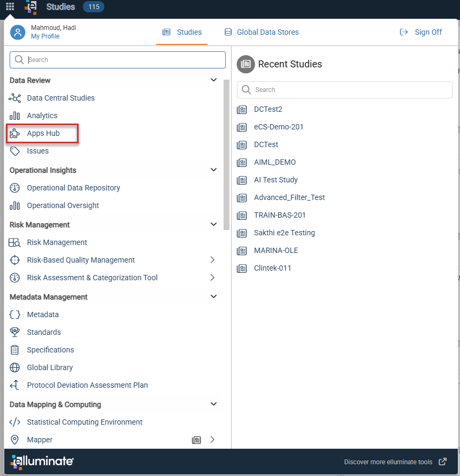Expand the Mapper submenu arrow
This screenshot has width=460, height=476.
[x=212, y=440]
